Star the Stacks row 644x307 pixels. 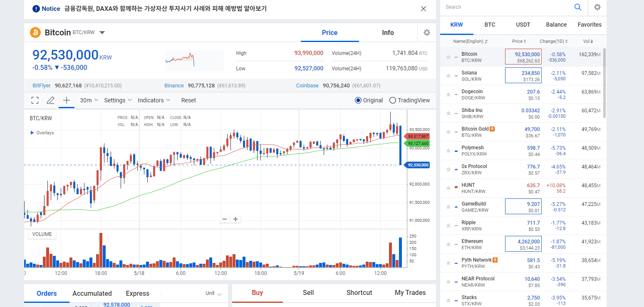pos(448,300)
